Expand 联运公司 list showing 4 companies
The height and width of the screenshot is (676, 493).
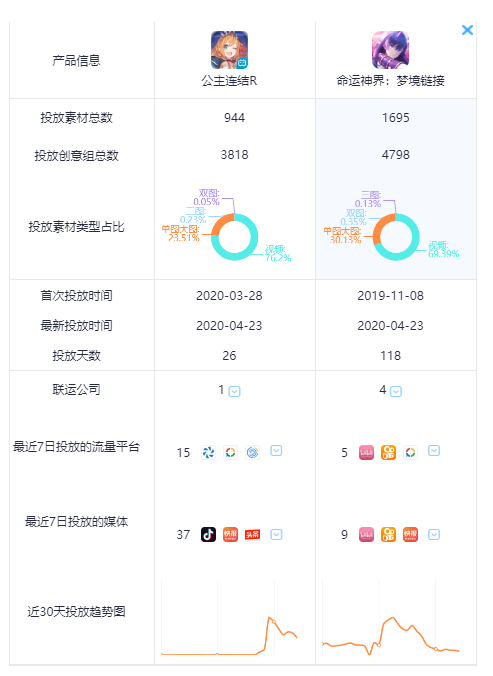[396, 391]
